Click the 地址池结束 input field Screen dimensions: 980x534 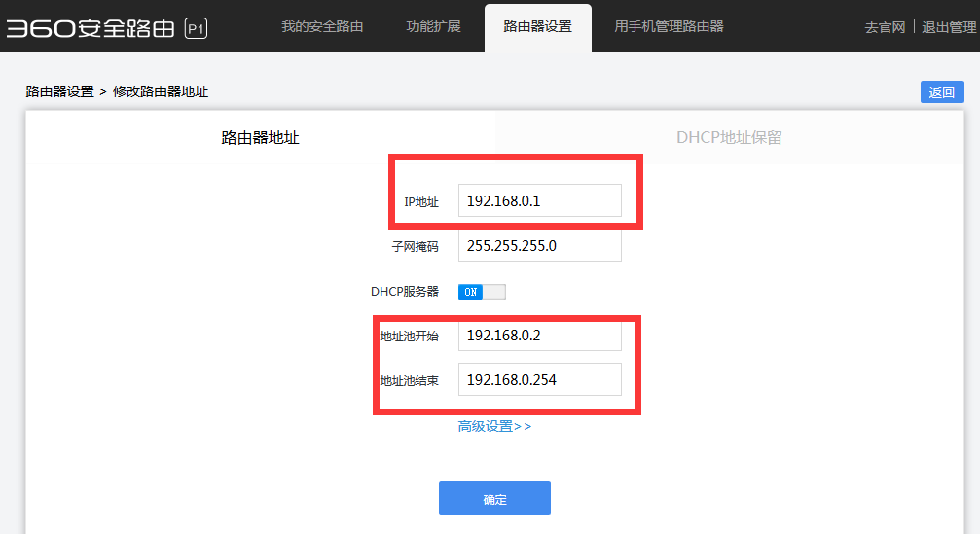[540, 379]
